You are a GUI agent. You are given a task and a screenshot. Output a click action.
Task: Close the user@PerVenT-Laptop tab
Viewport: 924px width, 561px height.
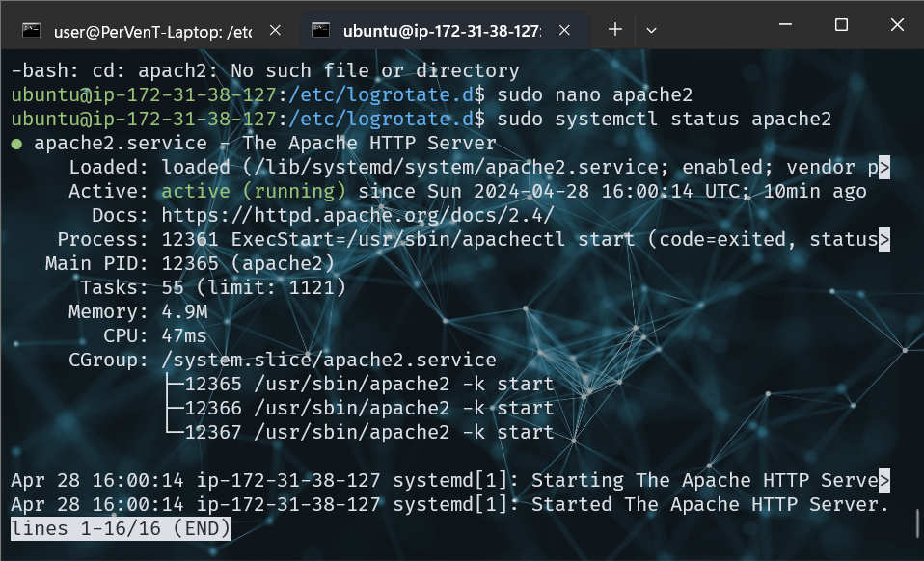coord(275,30)
